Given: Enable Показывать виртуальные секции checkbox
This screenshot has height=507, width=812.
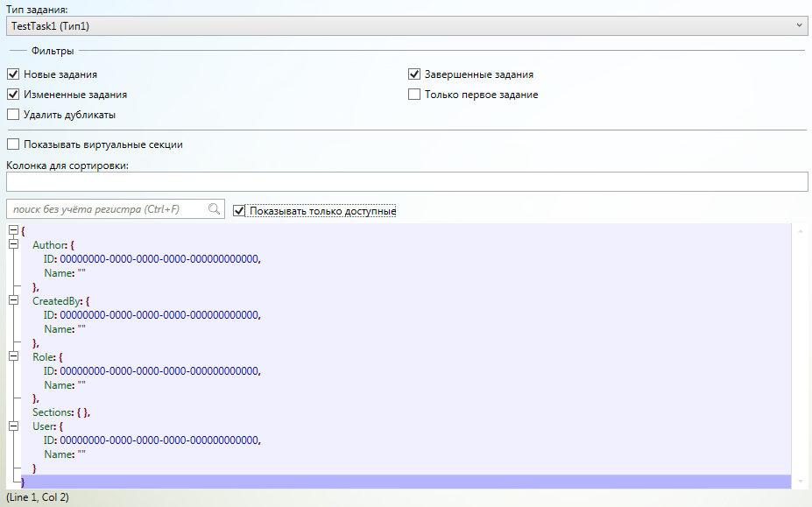Looking at the screenshot, I should click(13, 144).
